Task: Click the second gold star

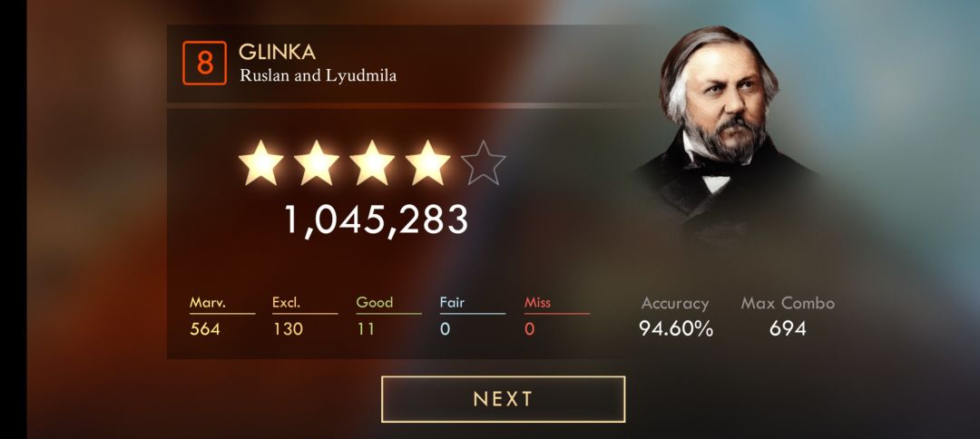Action: point(317,163)
